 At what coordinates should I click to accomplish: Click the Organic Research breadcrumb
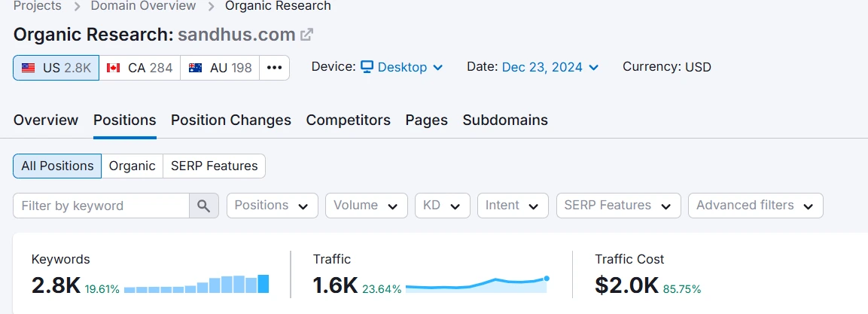pos(278,6)
